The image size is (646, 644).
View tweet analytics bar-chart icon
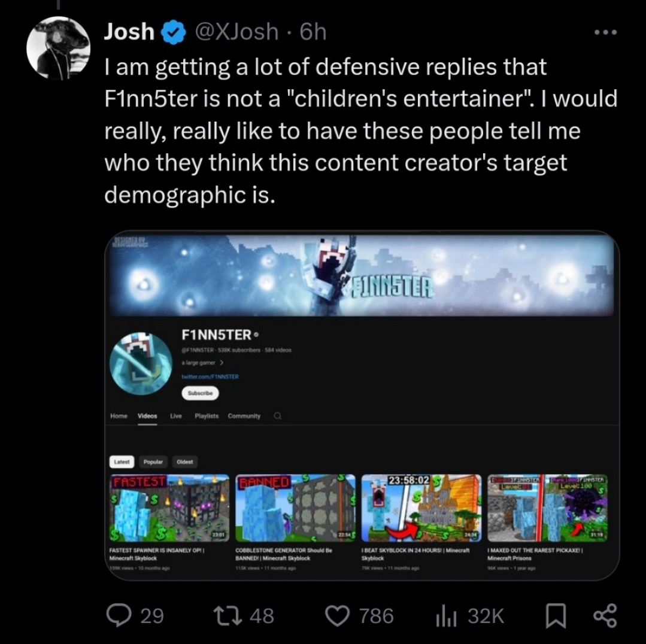click(x=446, y=616)
